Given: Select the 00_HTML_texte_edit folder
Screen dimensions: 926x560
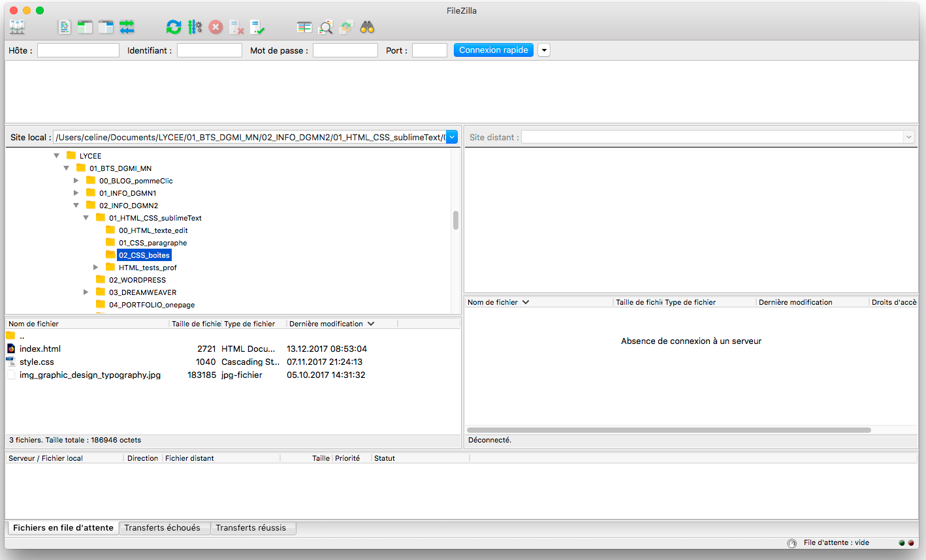Looking at the screenshot, I should [153, 230].
